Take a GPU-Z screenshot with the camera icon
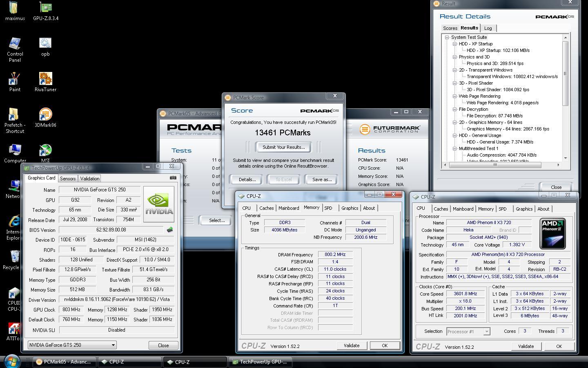The width and height of the screenshot is (588, 368). click(x=173, y=178)
